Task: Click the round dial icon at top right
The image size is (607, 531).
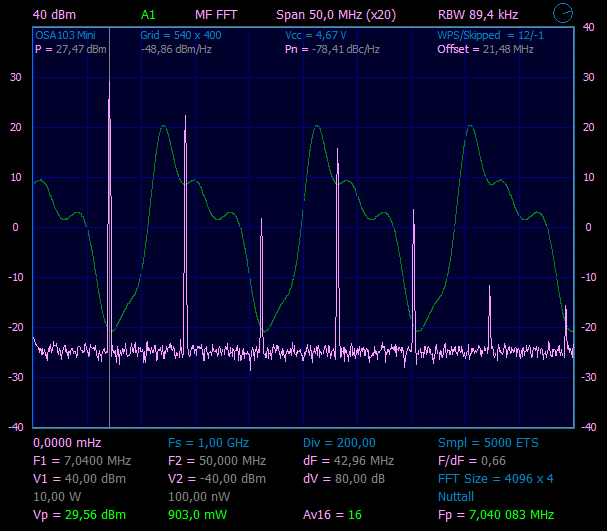Action: [563, 14]
